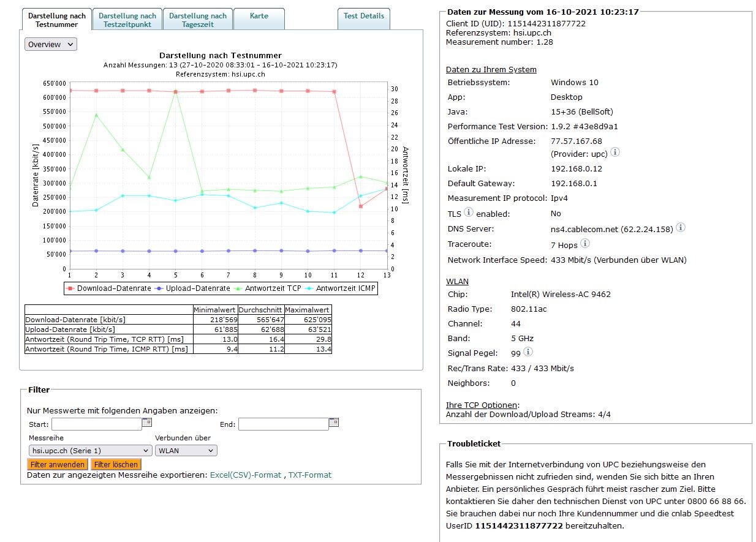Click info icon beside TLS label

(x=468, y=213)
